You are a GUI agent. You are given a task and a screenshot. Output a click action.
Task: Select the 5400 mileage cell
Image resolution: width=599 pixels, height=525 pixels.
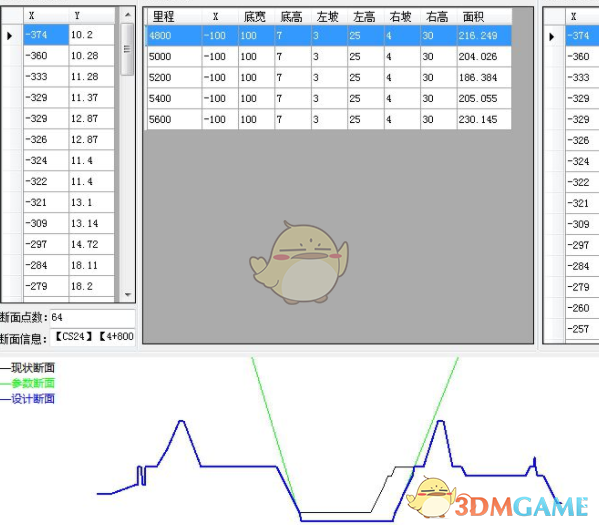[x=174, y=99]
